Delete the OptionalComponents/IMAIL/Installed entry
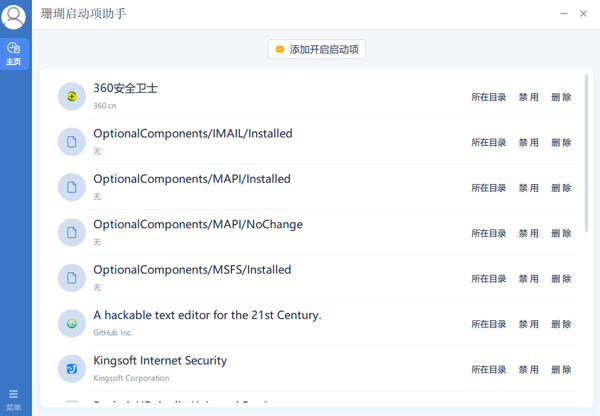The width and height of the screenshot is (600, 416). click(561, 143)
